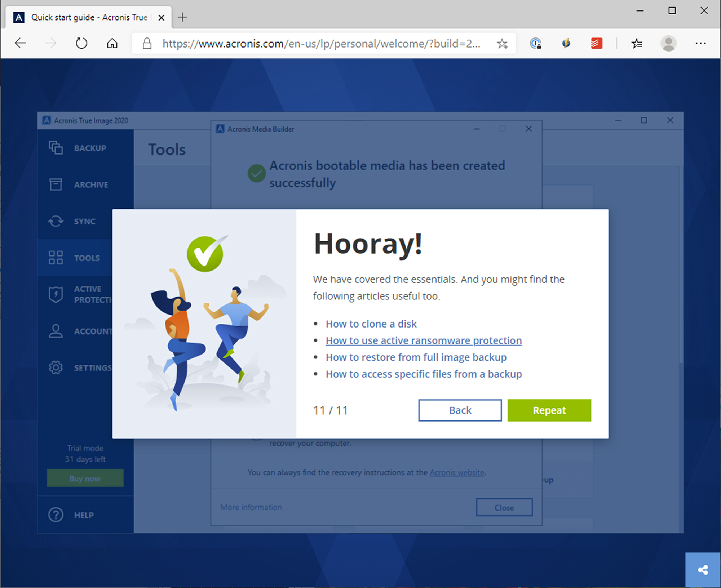Click the flame extension icon in toolbar

pos(566,43)
